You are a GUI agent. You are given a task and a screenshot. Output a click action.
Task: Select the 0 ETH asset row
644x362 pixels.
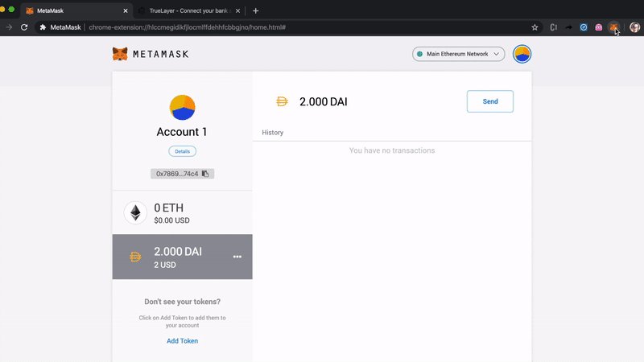pos(183,212)
